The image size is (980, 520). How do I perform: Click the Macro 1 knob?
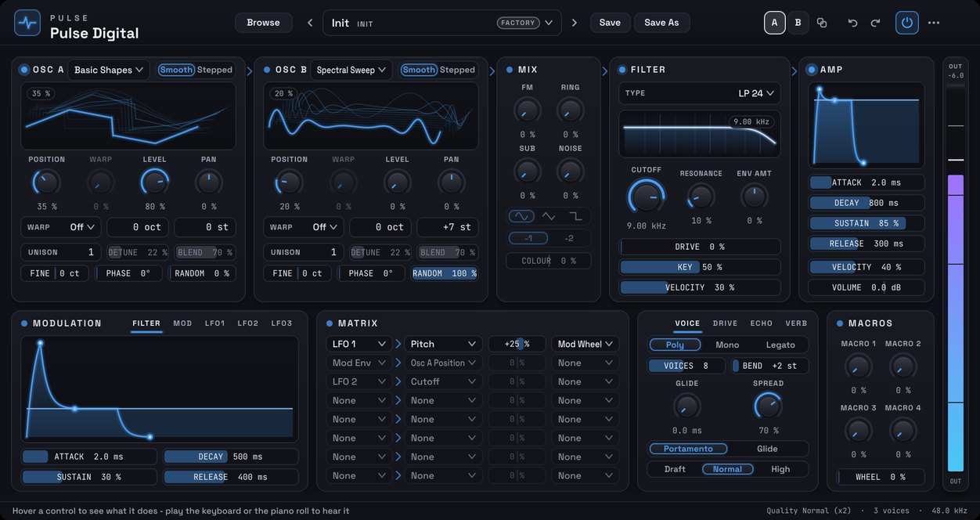pos(858,366)
